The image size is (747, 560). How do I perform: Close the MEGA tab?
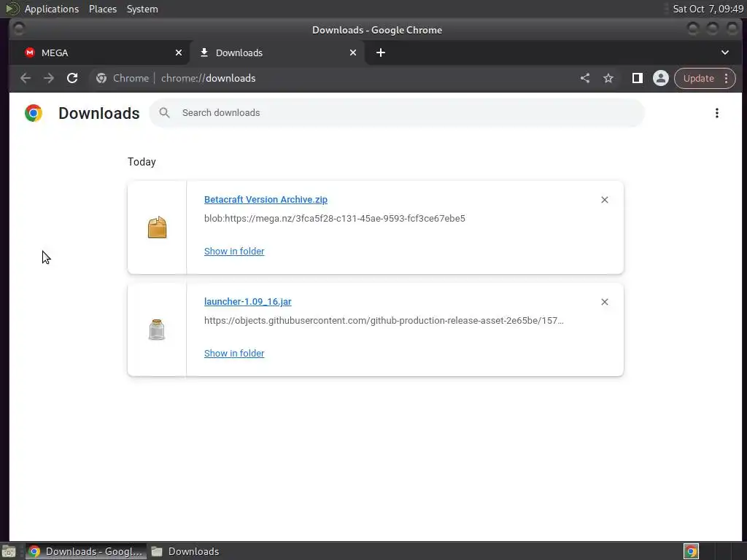pyautogui.click(x=179, y=52)
